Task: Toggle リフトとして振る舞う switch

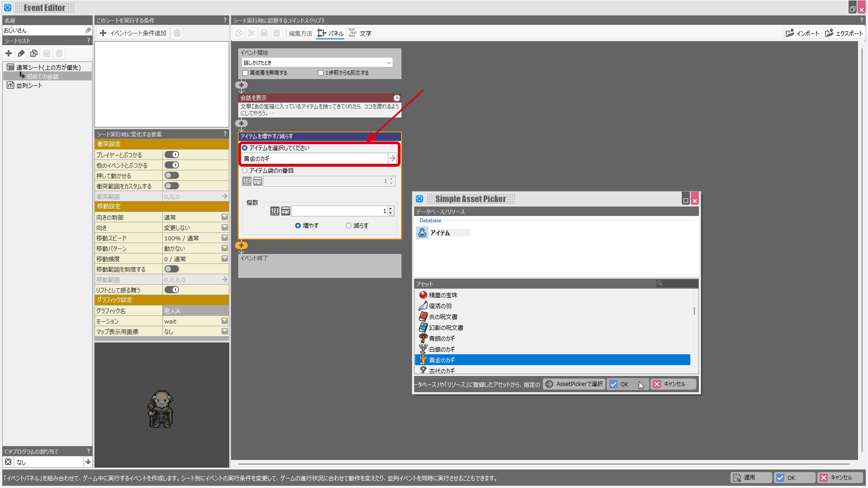Action: [172, 290]
